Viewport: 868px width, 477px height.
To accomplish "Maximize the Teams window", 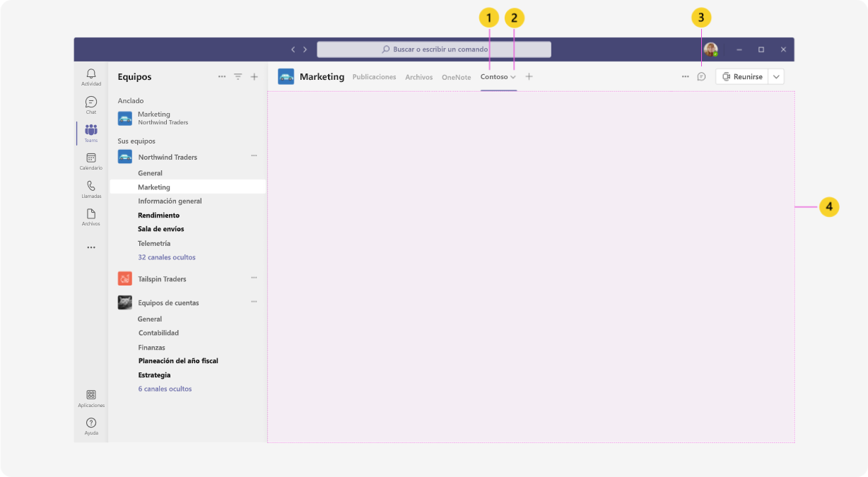I will pos(761,49).
